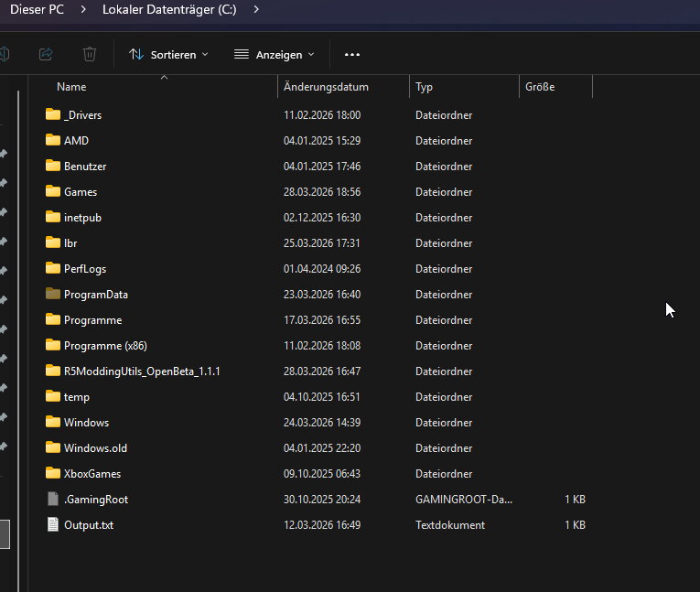Select the .GamingRoot file icon
Screen dimensions: 700x592
52,500
